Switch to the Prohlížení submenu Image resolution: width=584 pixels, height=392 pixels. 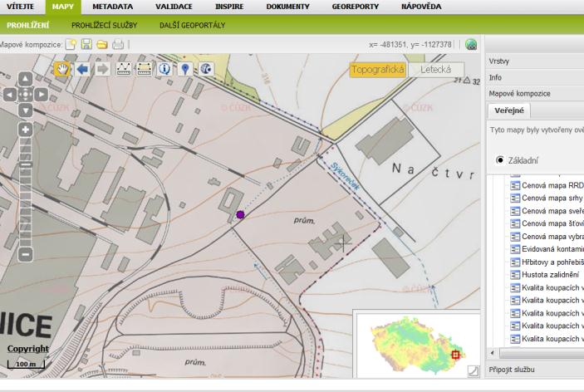[x=28, y=25]
